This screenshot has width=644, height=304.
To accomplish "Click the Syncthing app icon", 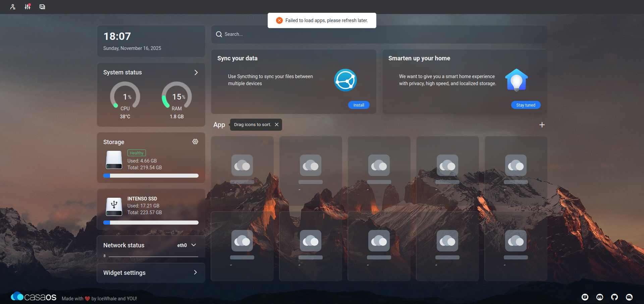I will (345, 80).
